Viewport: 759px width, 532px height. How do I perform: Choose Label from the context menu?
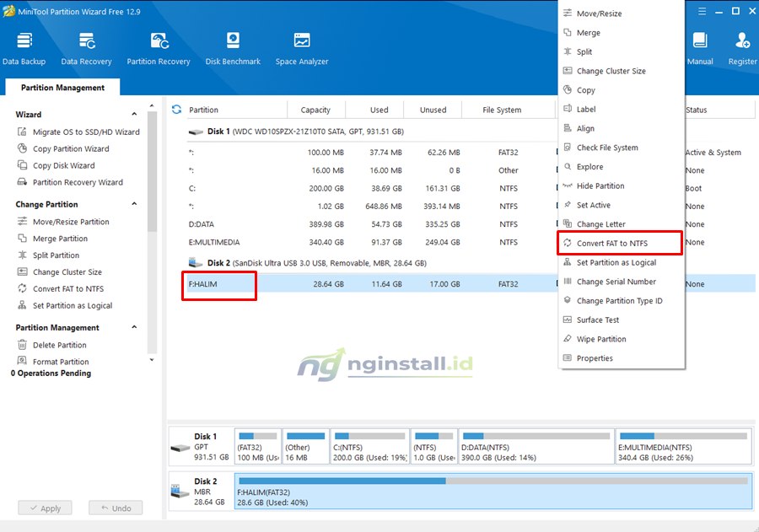coord(621,109)
